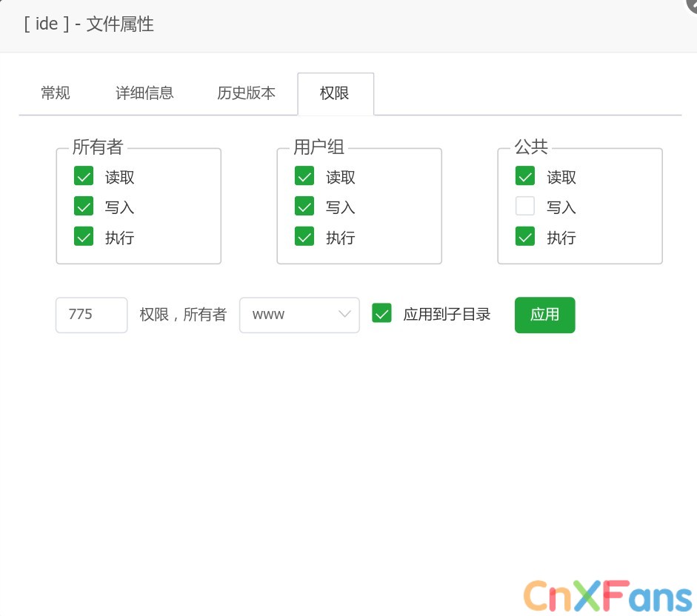Toggle owner 执行 permission checkbox
Viewport: 697px width, 616px height.
[84, 237]
